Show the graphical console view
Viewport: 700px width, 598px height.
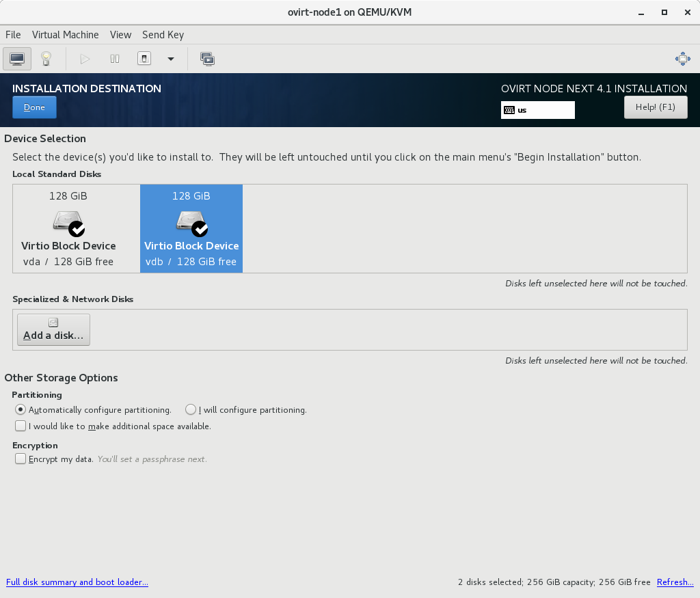pyautogui.click(x=17, y=59)
